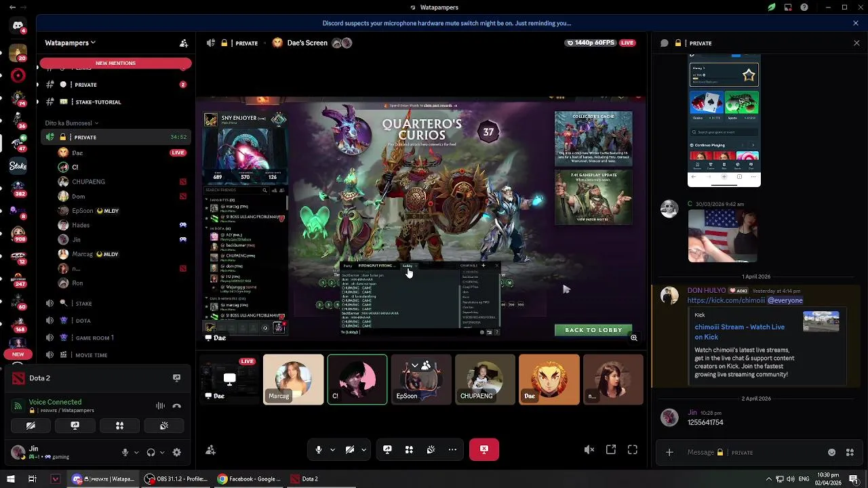Zoom magnifier icon on stream corner

point(634,338)
